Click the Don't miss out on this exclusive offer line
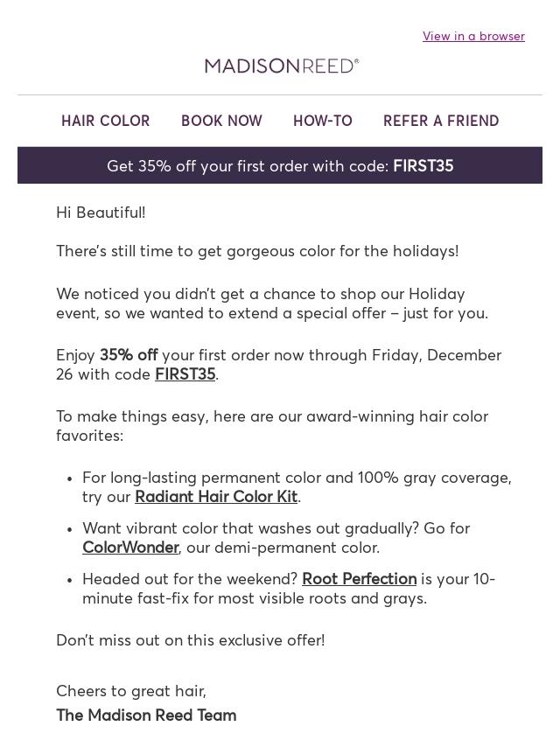The image size is (560, 747). click(190, 640)
